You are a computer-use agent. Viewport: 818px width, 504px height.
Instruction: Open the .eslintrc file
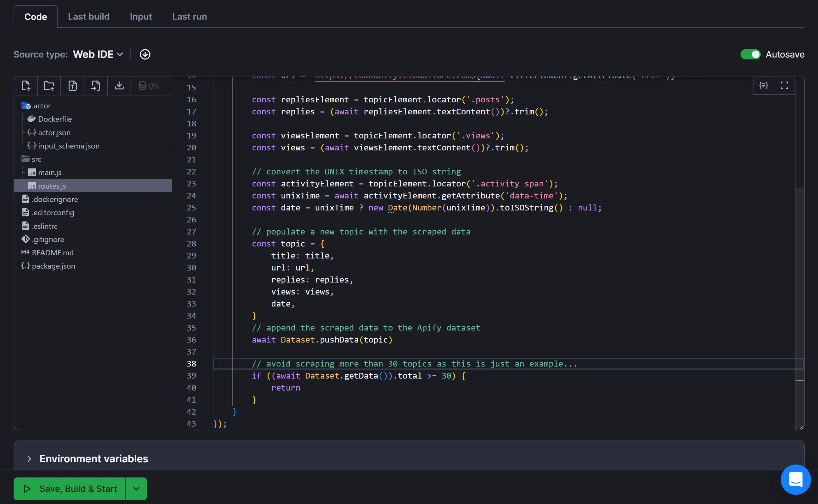coord(39,226)
